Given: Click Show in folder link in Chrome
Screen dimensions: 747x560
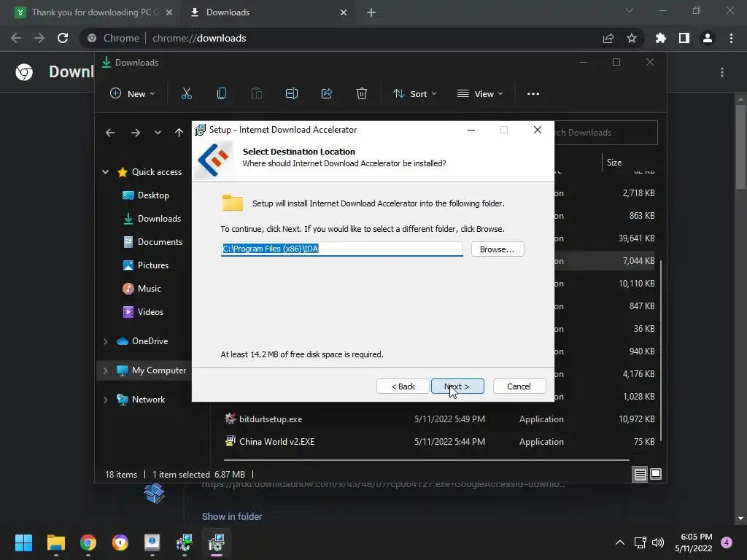Looking at the screenshot, I should [231, 517].
